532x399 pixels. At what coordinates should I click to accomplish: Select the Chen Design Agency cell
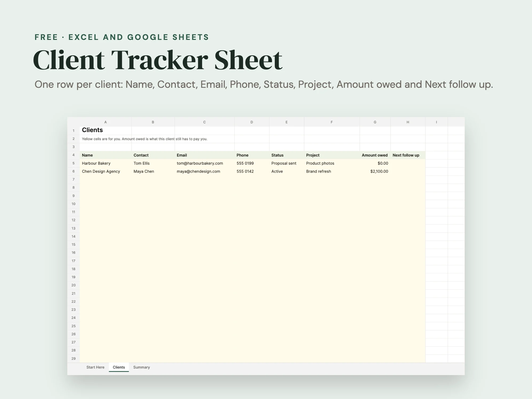(x=106, y=171)
